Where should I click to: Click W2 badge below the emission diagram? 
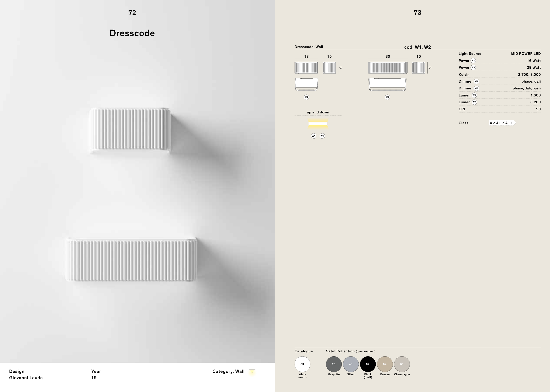pos(322,136)
